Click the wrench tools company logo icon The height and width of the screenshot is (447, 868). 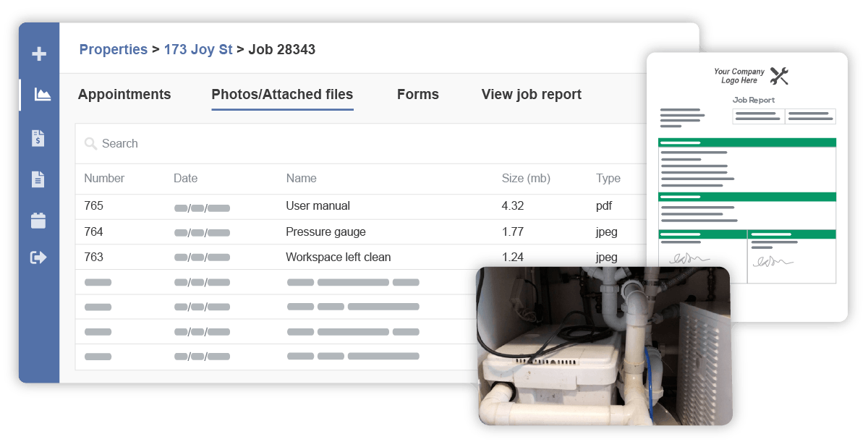(x=779, y=76)
